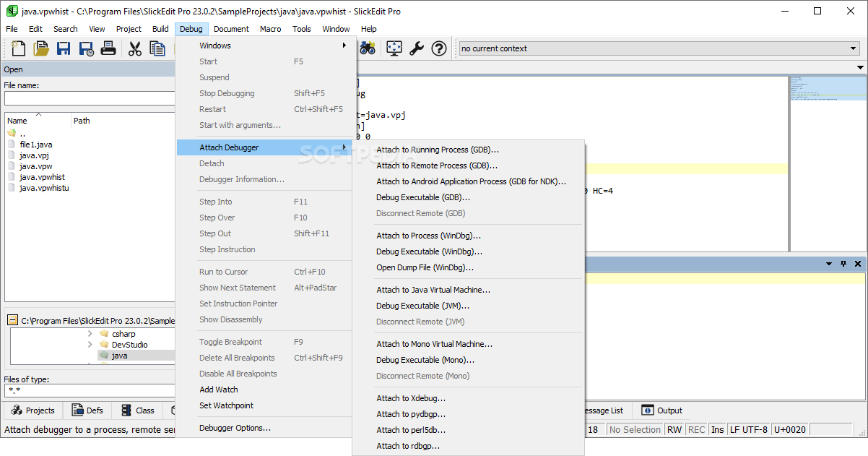868x456 pixels.
Task: Click the Save As icon with clock
Action: pyautogui.click(x=86, y=48)
